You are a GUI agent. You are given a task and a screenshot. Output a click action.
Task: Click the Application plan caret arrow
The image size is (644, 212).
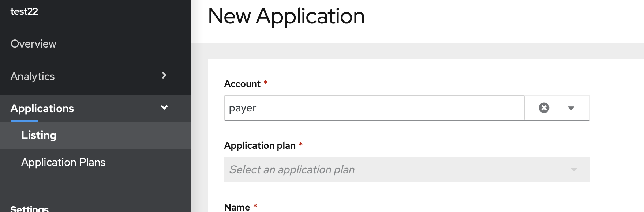574,170
